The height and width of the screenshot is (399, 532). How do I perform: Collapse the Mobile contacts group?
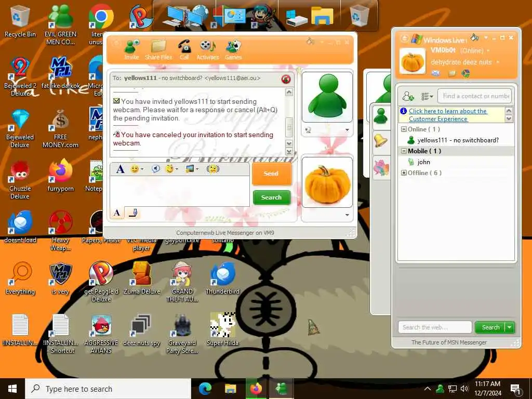pyautogui.click(x=404, y=151)
